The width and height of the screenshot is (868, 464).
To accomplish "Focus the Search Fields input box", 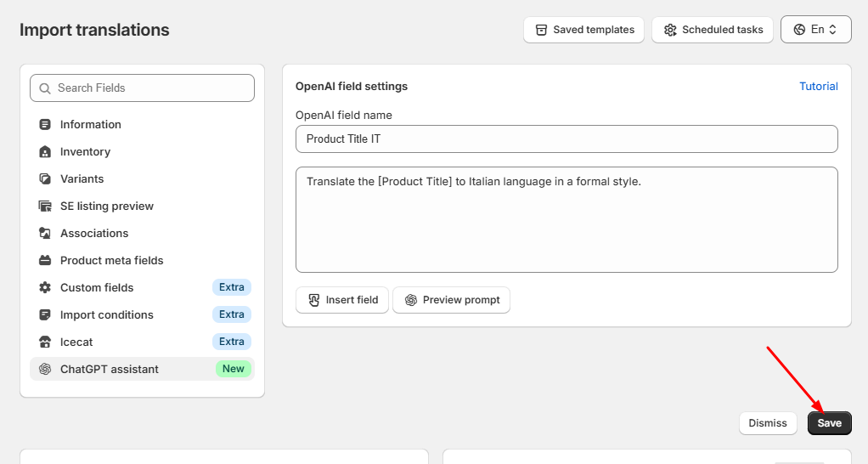I will 143,88.
